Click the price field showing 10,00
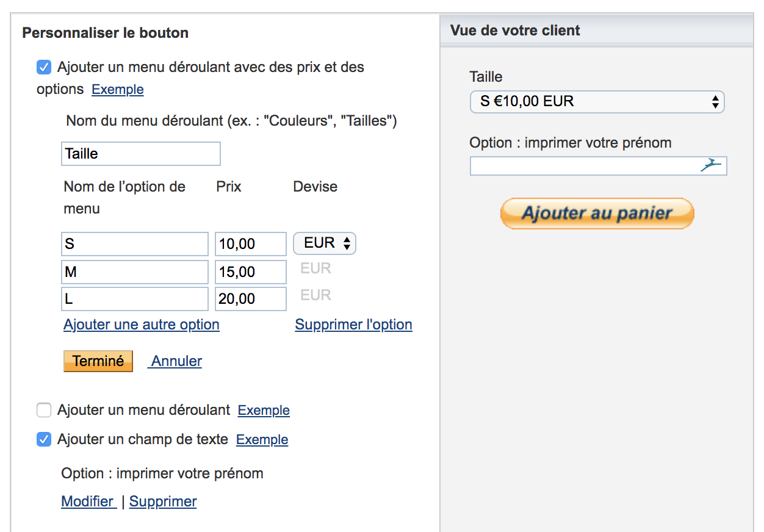The width and height of the screenshot is (764, 532). [251, 244]
